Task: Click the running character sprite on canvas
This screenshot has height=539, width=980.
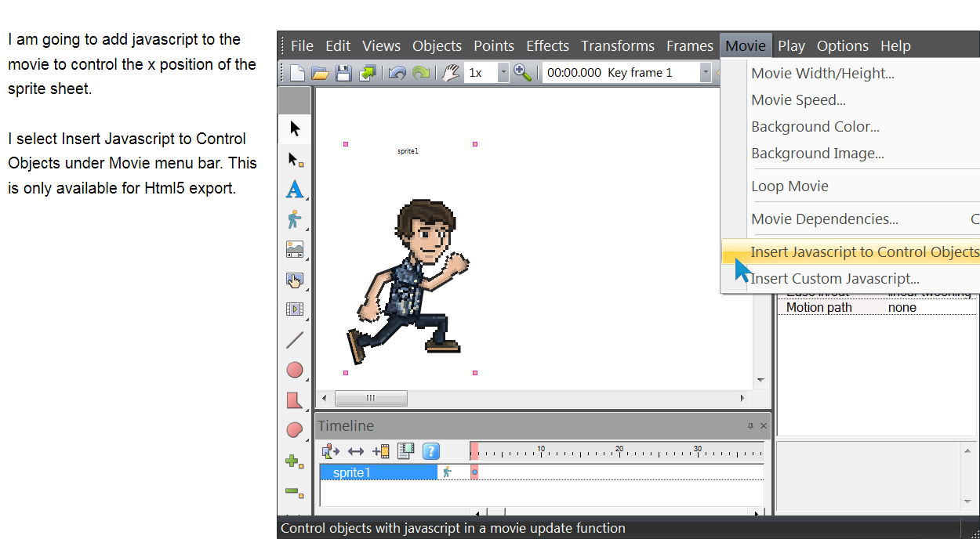Action: click(408, 280)
